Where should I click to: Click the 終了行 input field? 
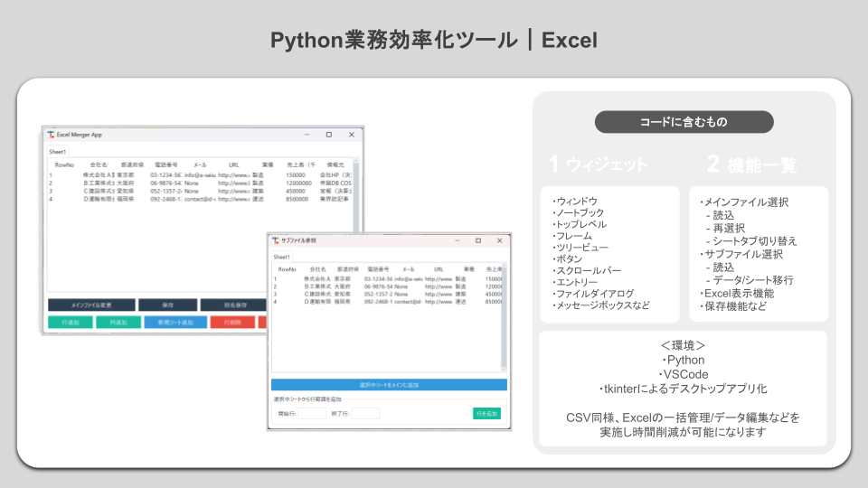point(365,413)
